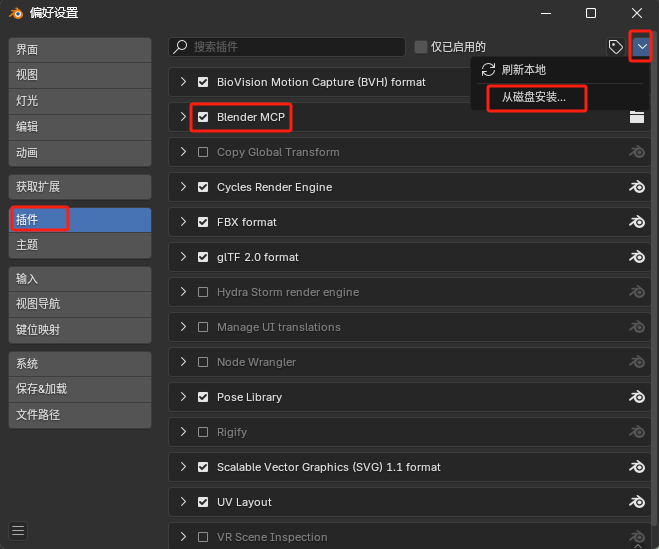Open 主题 preferences tab

pos(80,245)
